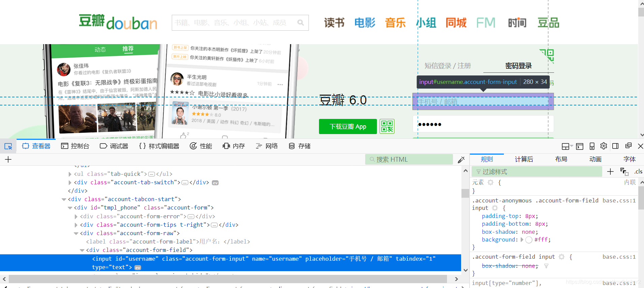Activate the element picker tool

pyautogui.click(x=8, y=146)
